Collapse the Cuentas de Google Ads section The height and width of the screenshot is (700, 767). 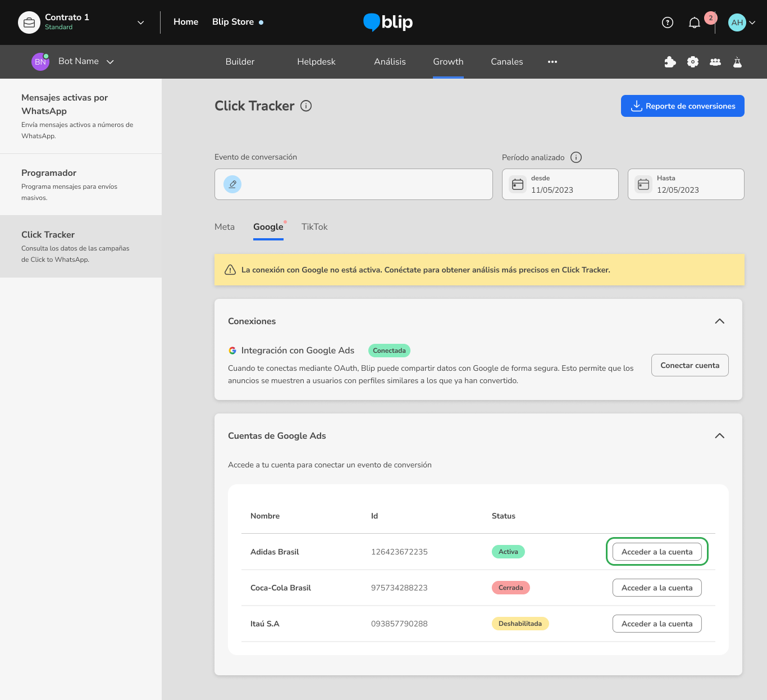[719, 436]
